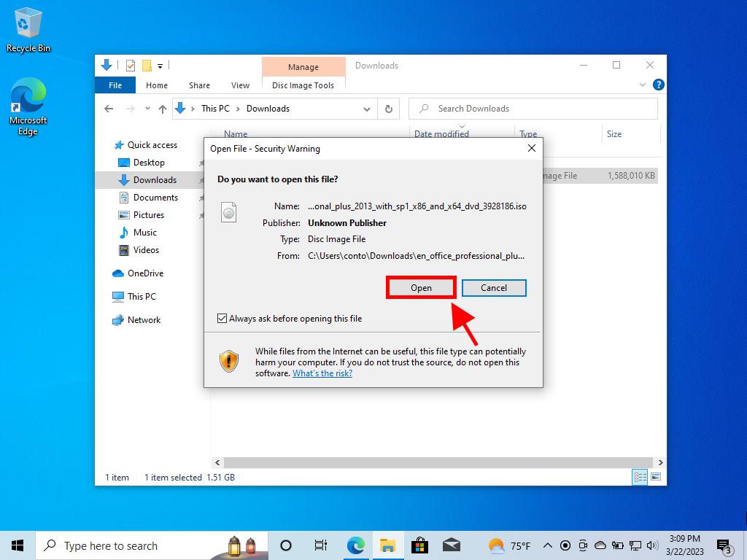Open Microsoft Store taskbar icon
Image resolution: width=747 pixels, height=560 pixels.
pyautogui.click(x=419, y=545)
